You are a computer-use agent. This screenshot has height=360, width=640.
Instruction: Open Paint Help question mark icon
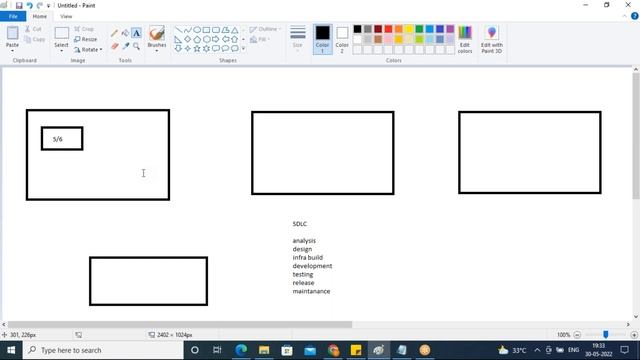coord(635,16)
